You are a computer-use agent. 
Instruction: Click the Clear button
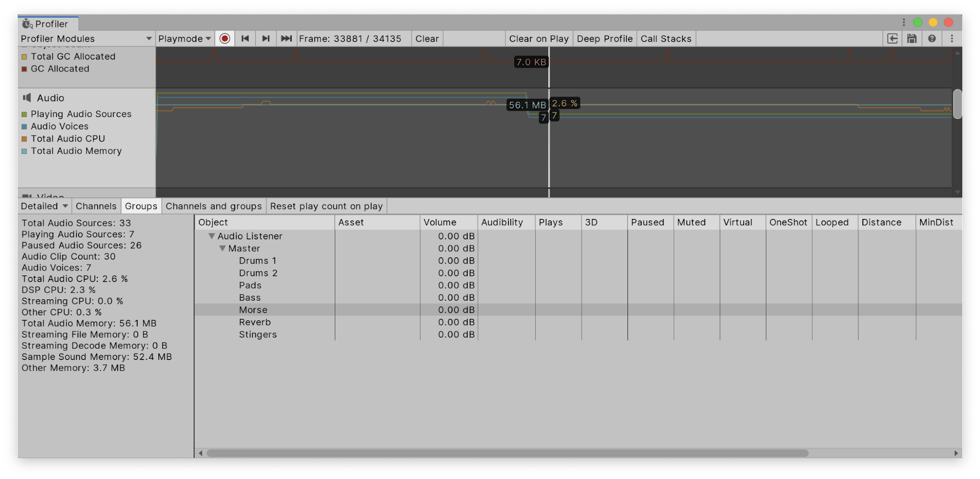click(427, 39)
